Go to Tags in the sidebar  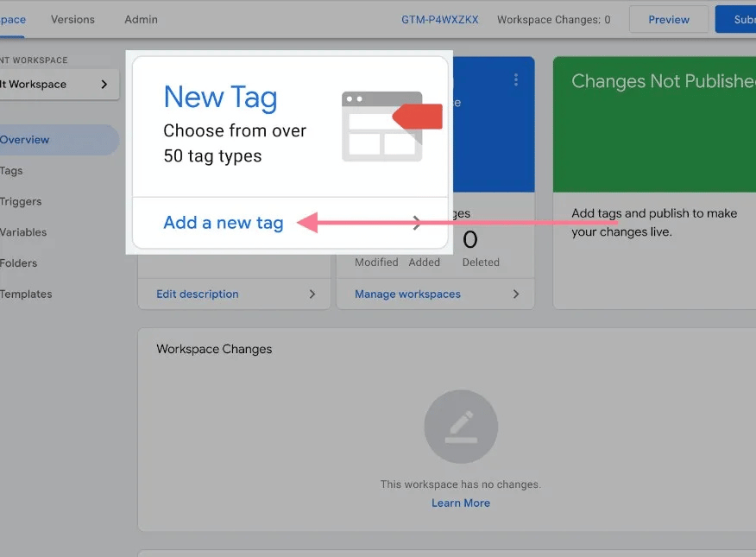coord(11,171)
